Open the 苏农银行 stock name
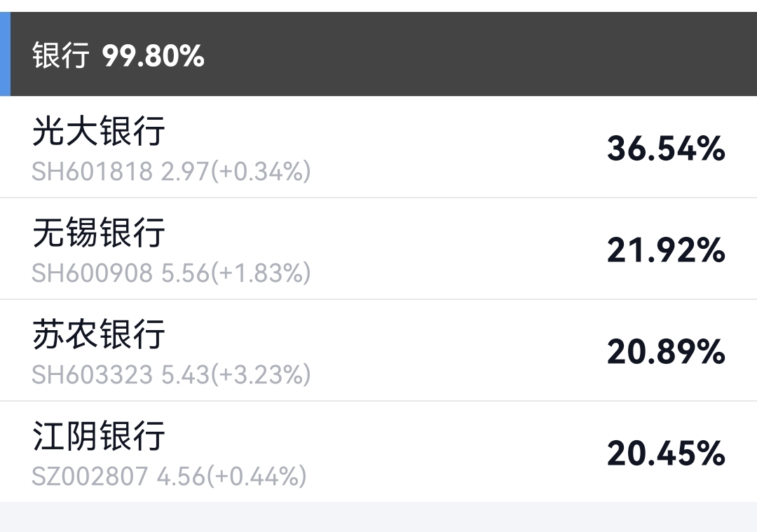 99,334
